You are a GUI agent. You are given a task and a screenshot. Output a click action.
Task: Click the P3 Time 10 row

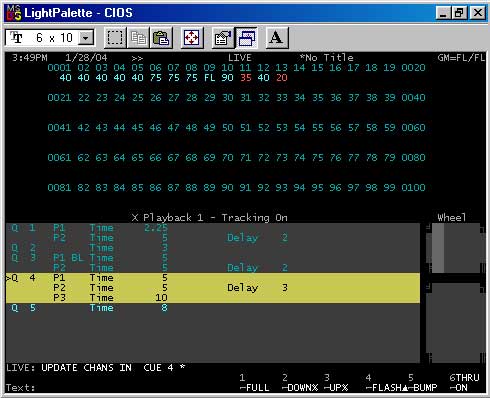tap(213, 298)
